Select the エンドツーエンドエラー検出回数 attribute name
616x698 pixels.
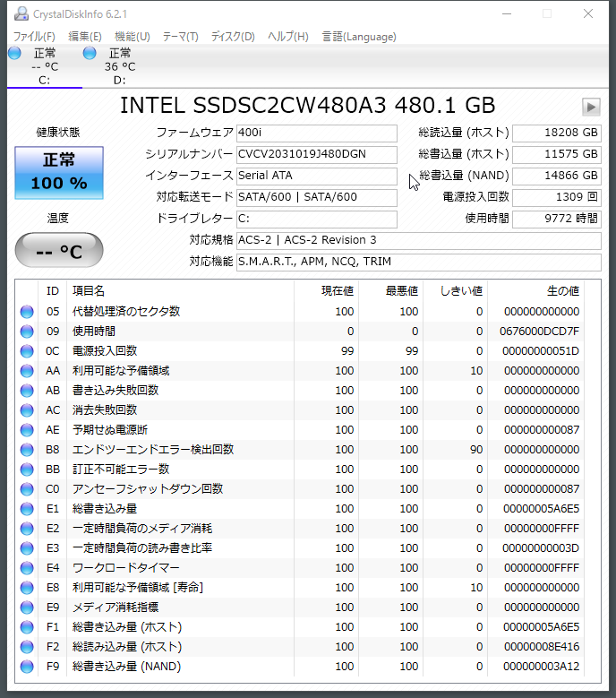point(153,450)
